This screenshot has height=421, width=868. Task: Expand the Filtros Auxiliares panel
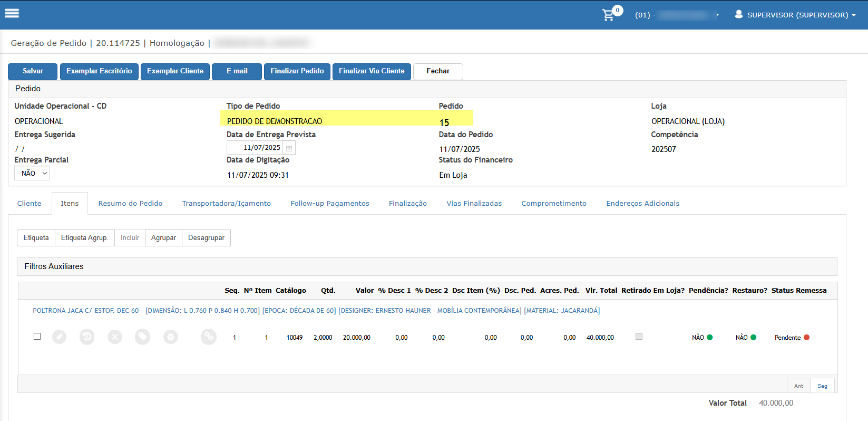point(427,266)
